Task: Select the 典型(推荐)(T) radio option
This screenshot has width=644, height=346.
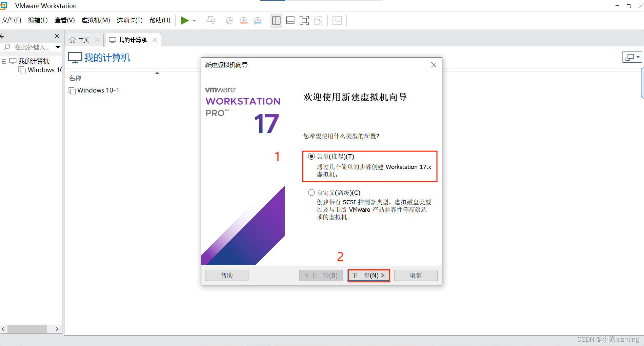Action: click(311, 157)
